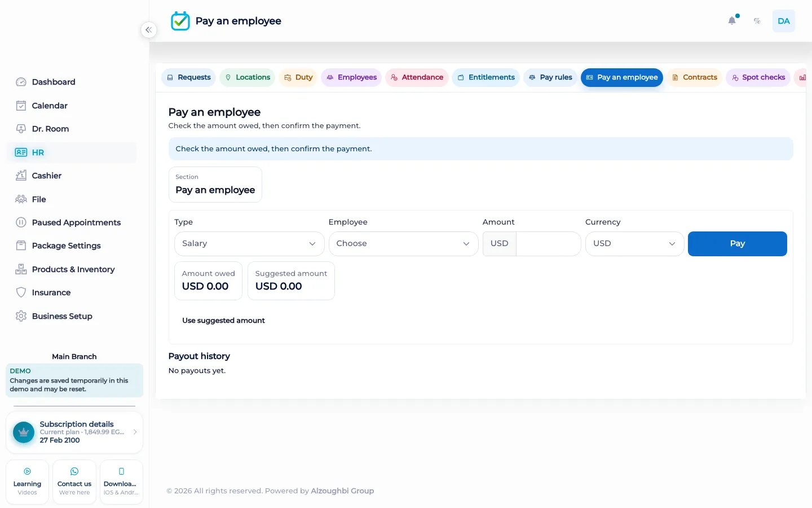
Task: Open the notifications bell
Action: pyautogui.click(x=732, y=21)
